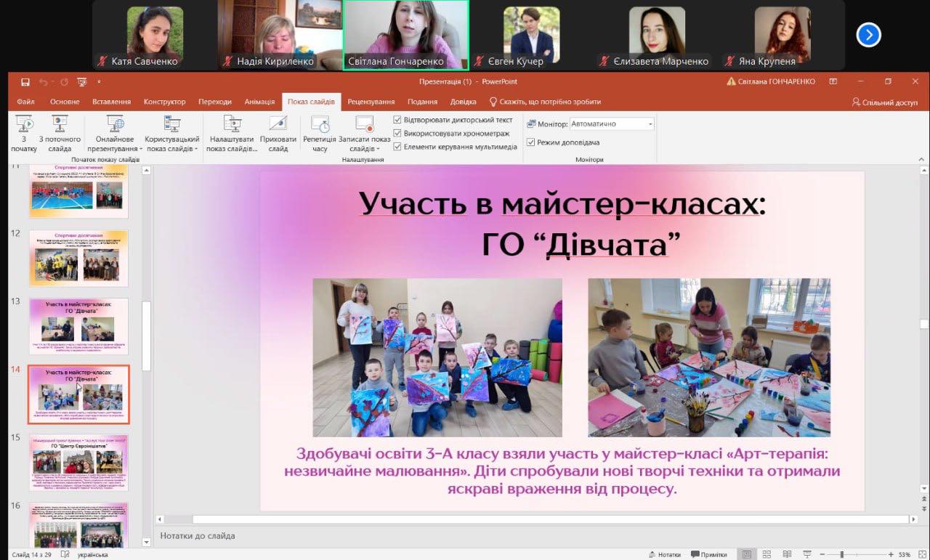Expand Користувацький показ слайдів menu
This screenshot has width=930, height=560.
coord(172,134)
